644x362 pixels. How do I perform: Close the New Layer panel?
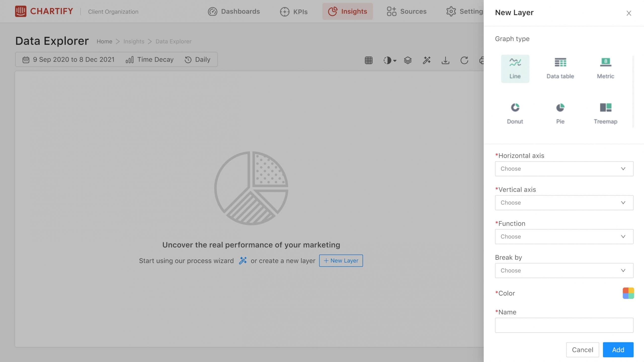point(629,13)
